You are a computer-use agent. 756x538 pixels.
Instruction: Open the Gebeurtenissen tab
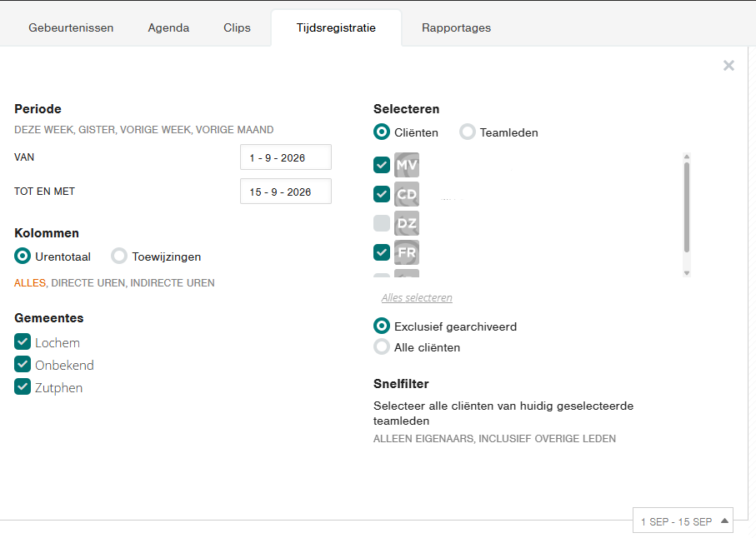[71, 28]
